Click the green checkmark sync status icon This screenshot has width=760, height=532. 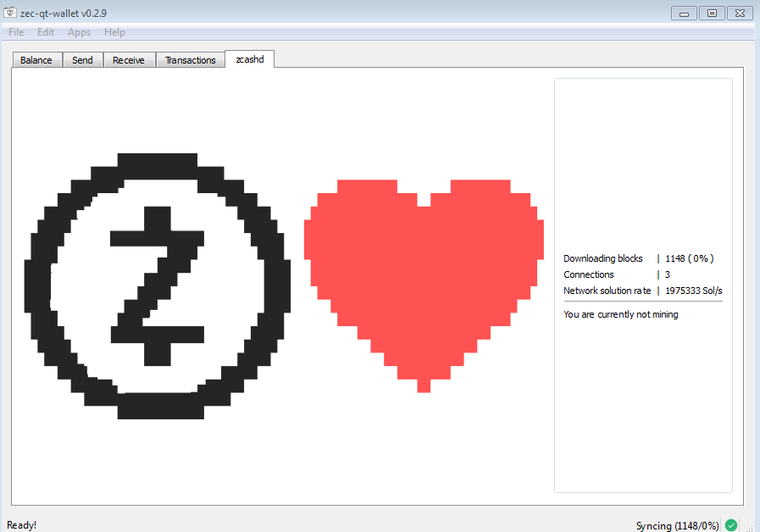point(731,525)
